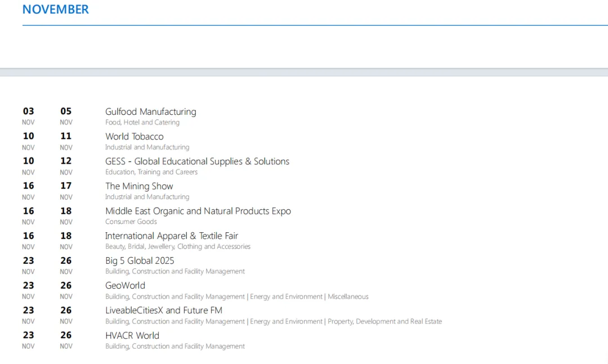Click 'Beauty, Bridal, Jewellery, Clothing and Accessories'
The image size is (608, 364).
(x=177, y=246)
